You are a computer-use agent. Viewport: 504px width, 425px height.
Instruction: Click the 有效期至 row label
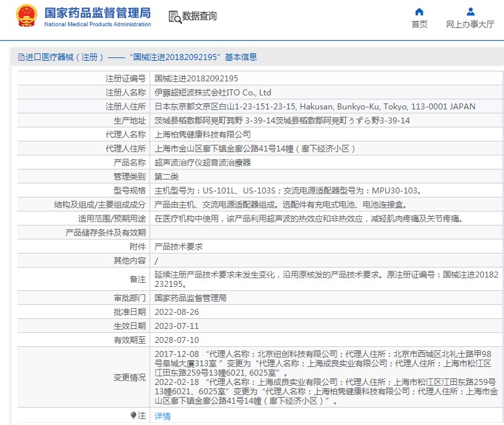click(130, 340)
